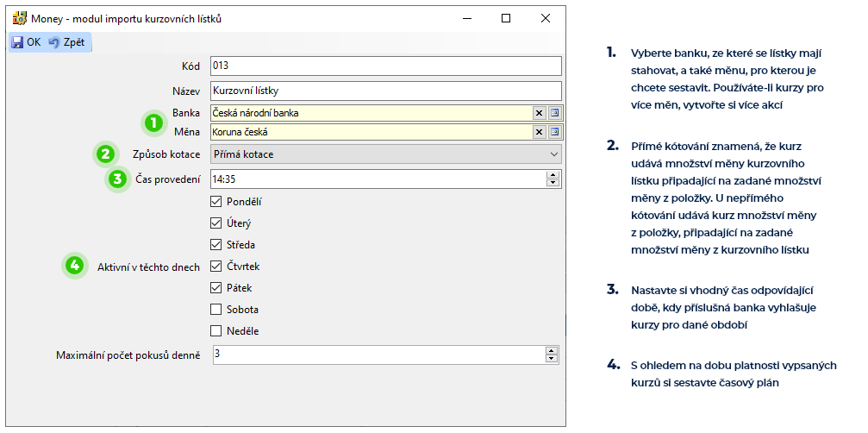The image size is (868, 433).
Task: Clear the Banka field with X icon
Action: (540, 113)
